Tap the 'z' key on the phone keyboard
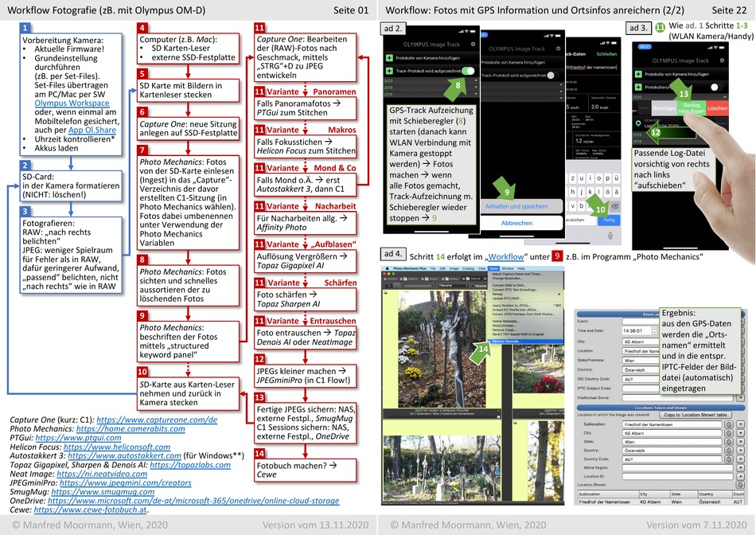Screen dimensions: 756x535 coord(573,178)
